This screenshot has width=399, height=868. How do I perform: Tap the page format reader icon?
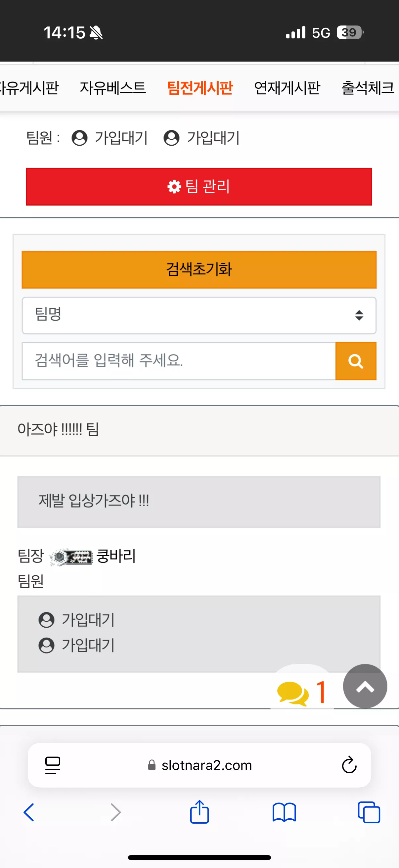point(53,765)
